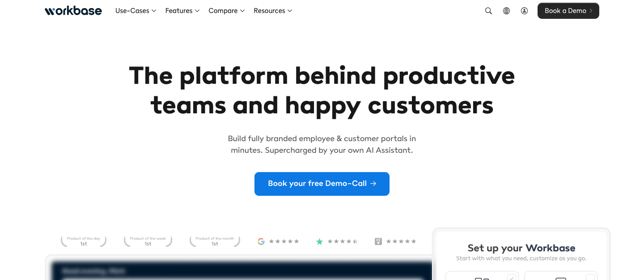Click the Google rating logo
The height and width of the screenshot is (280, 644).
click(x=261, y=241)
